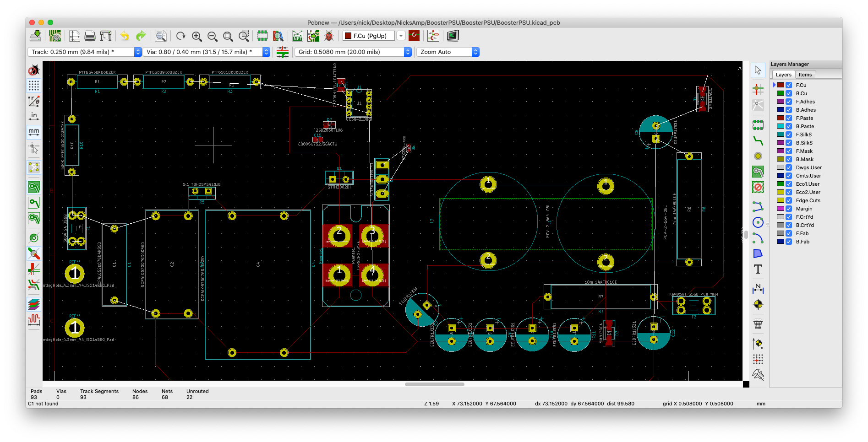
Task: Zoom to fit the board
Action: point(228,36)
